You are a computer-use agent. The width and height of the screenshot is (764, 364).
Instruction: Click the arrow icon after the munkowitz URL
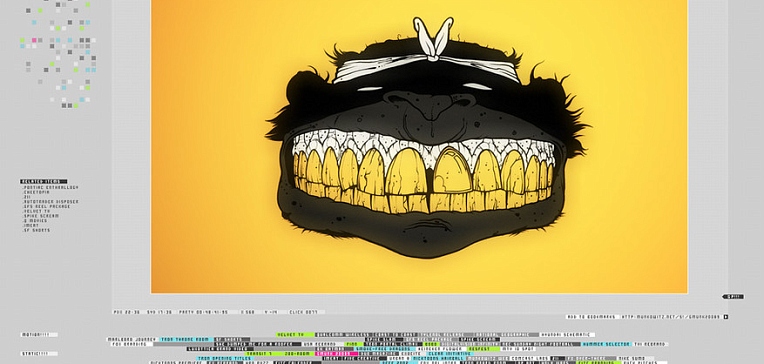[726, 317]
